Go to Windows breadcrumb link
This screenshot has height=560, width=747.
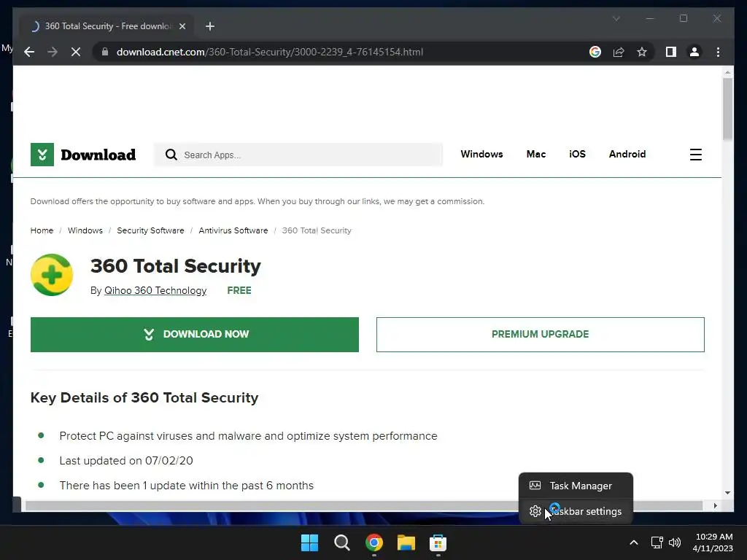85,230
